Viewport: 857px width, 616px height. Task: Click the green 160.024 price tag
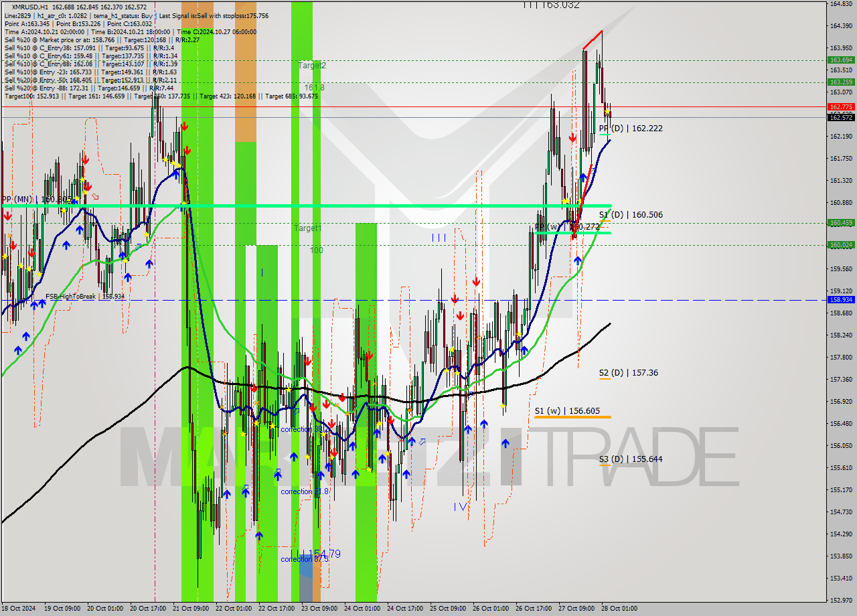pyautogui.click(x=840, y=245)
